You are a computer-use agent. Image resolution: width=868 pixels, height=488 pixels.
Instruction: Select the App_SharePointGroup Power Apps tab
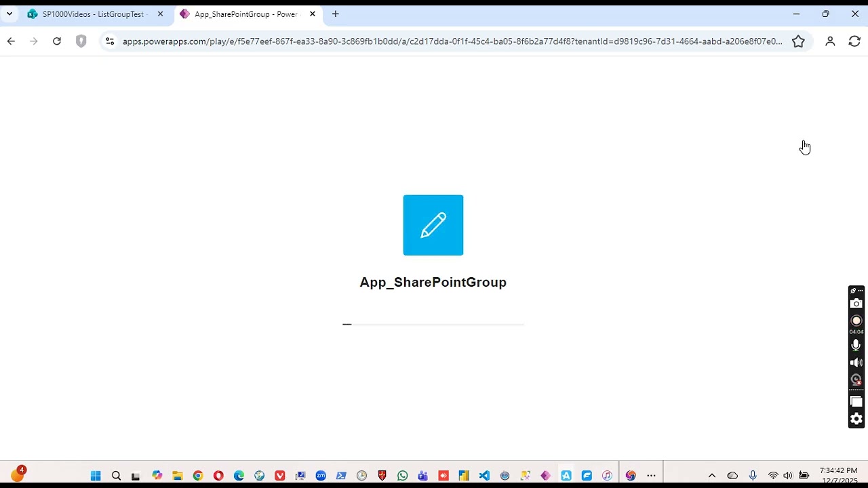pos(247,14)
